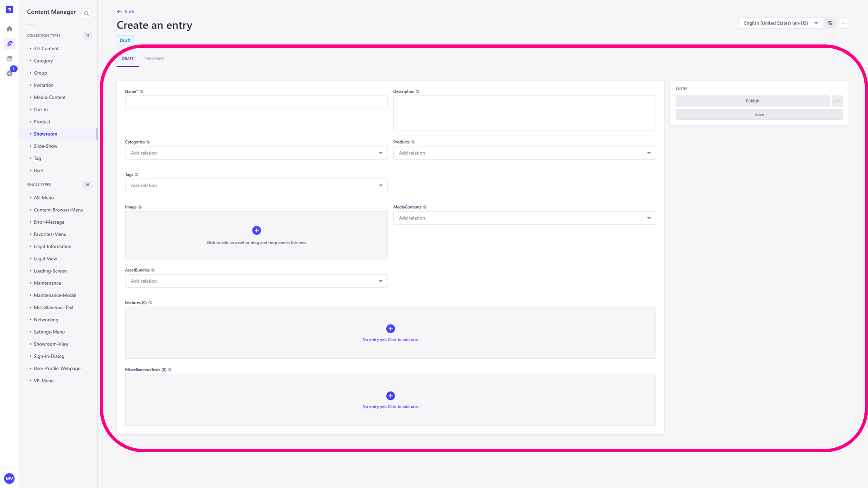Click plus icon in Image upload area

[x=256, y=230]
